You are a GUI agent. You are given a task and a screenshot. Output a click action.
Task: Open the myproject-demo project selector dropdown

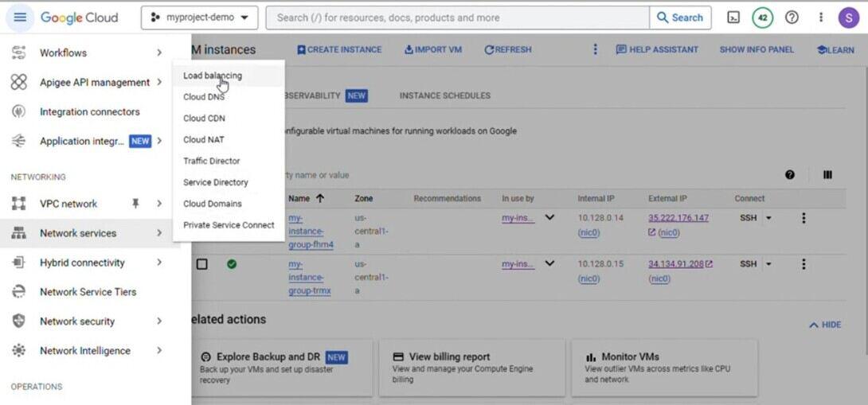pos(199,18)
